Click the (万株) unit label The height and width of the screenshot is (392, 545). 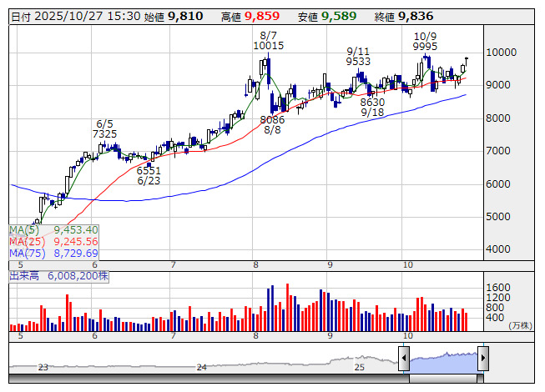pos(520,325)
